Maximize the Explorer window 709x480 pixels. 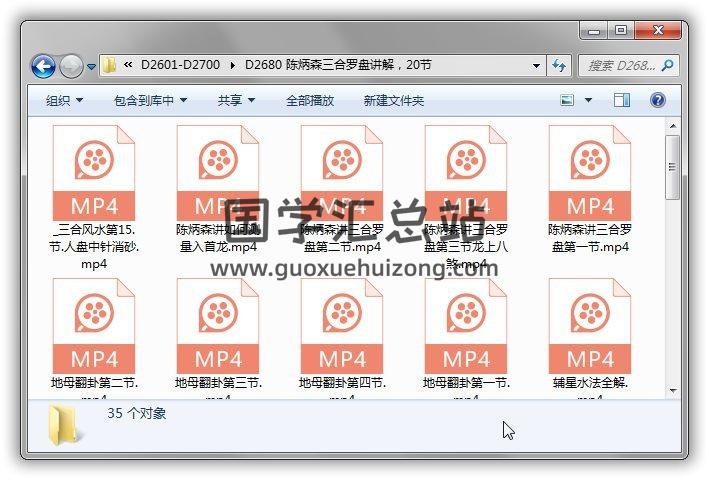pos(621,31)
